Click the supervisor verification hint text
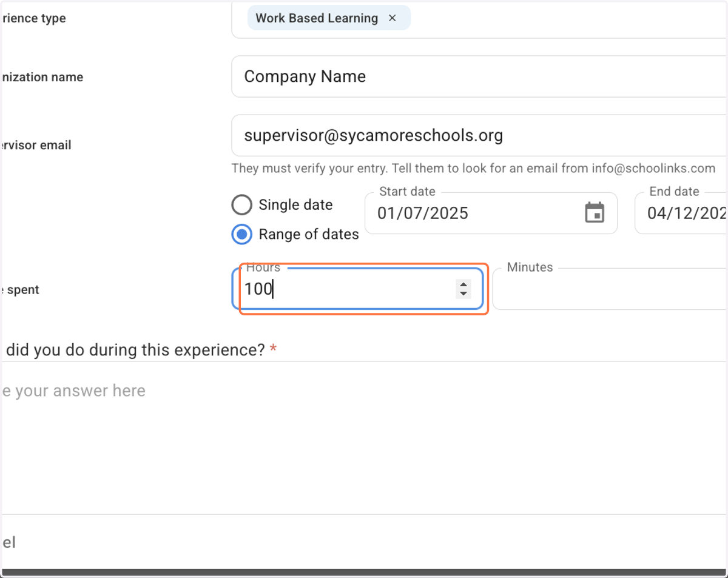Viewport: 728px width, 578px height. tap(473, 169)
